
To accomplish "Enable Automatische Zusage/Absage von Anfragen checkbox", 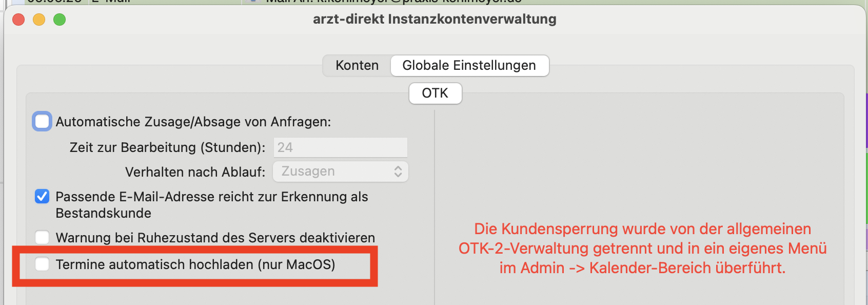I will click(x=42, y=122).
